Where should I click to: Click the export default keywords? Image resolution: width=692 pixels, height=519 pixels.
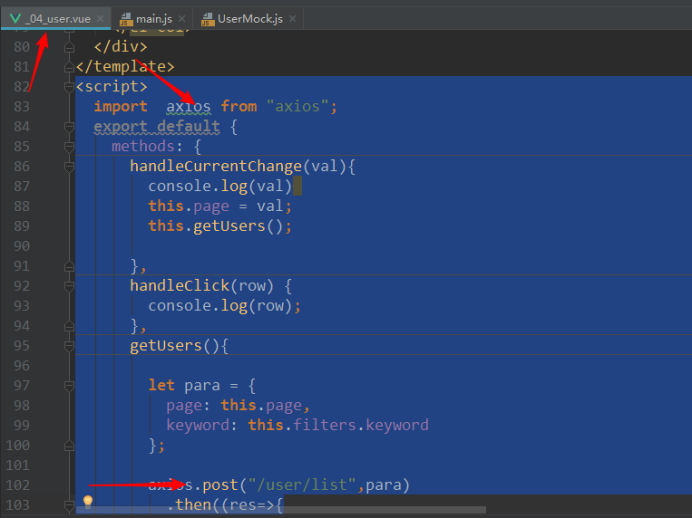tap(157, 127)
